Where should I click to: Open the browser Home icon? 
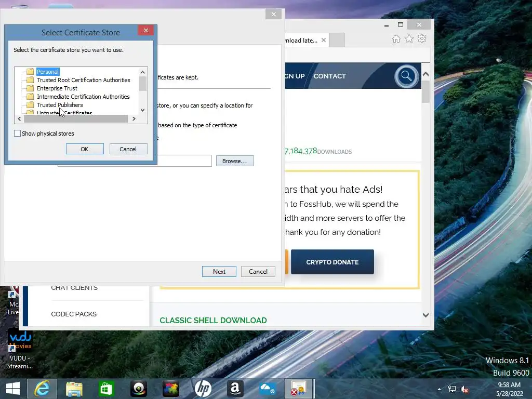(x=396, y=38)
